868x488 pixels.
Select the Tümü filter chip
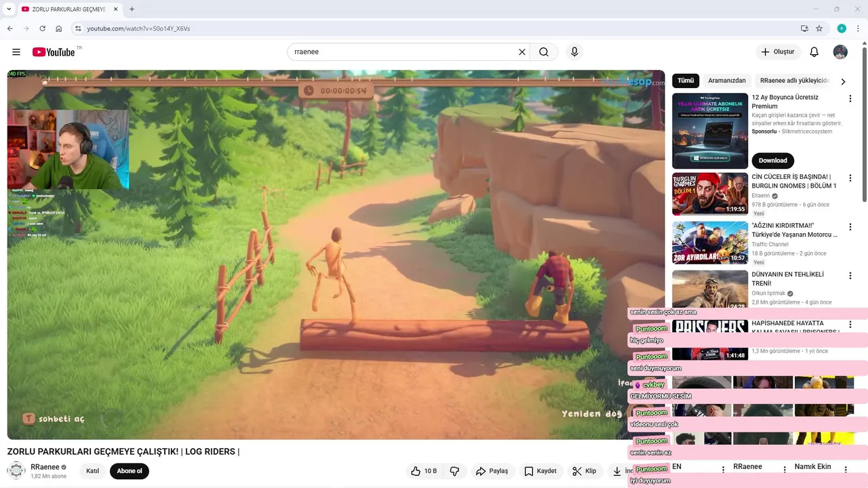pyautogui.click(x=686, y=81)
